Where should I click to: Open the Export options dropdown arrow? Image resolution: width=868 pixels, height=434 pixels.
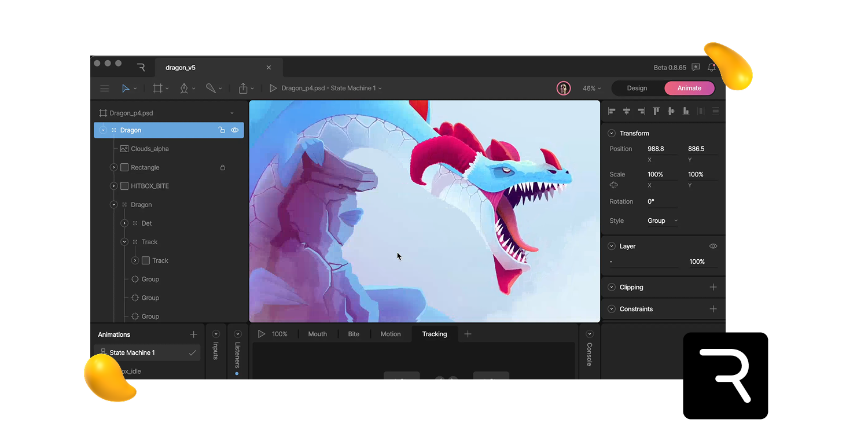252,89
